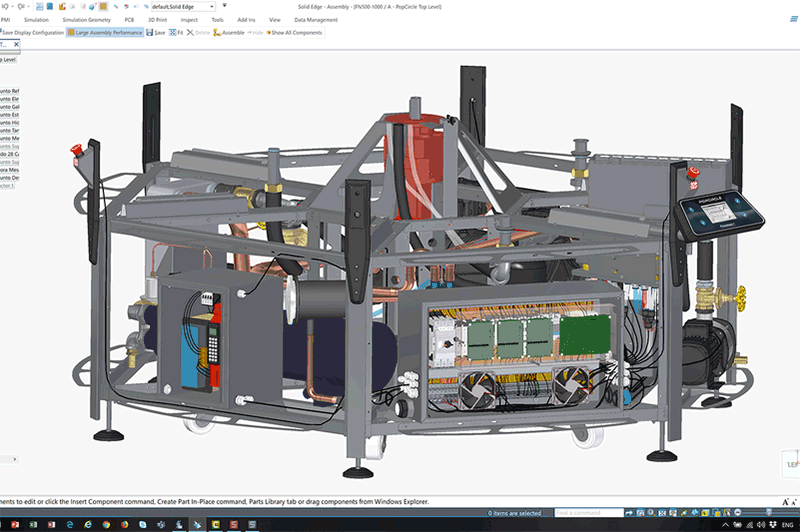Click the Fit view icon
Image resolution: width=800 pixels, height=532 pixels.
pos(176,33)
